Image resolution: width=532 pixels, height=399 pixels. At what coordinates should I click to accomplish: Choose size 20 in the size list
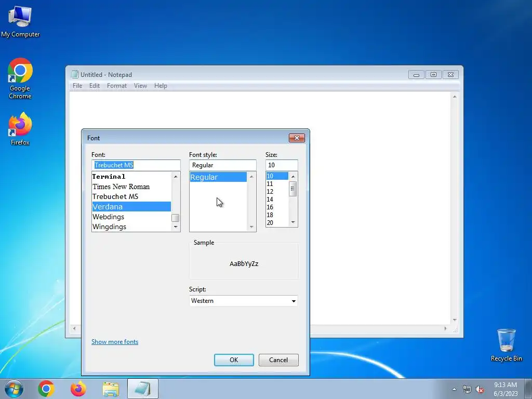coord(277,223)
